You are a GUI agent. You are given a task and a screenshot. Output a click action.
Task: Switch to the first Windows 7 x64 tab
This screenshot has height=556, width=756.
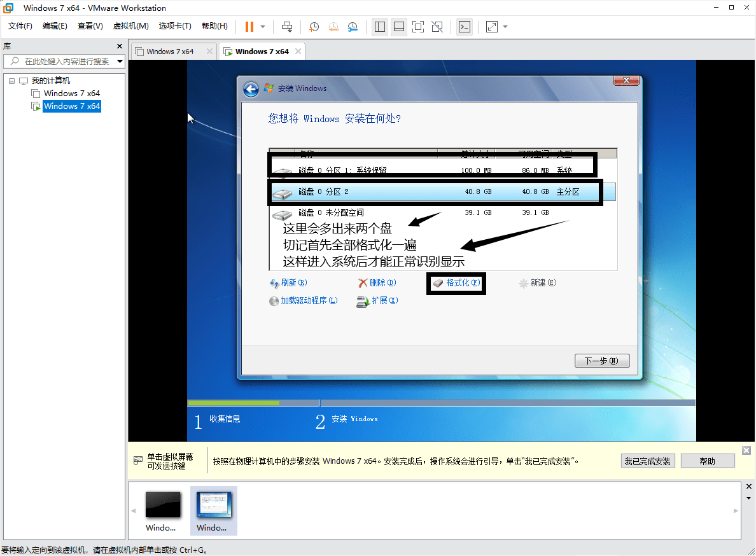click(170, 52)
